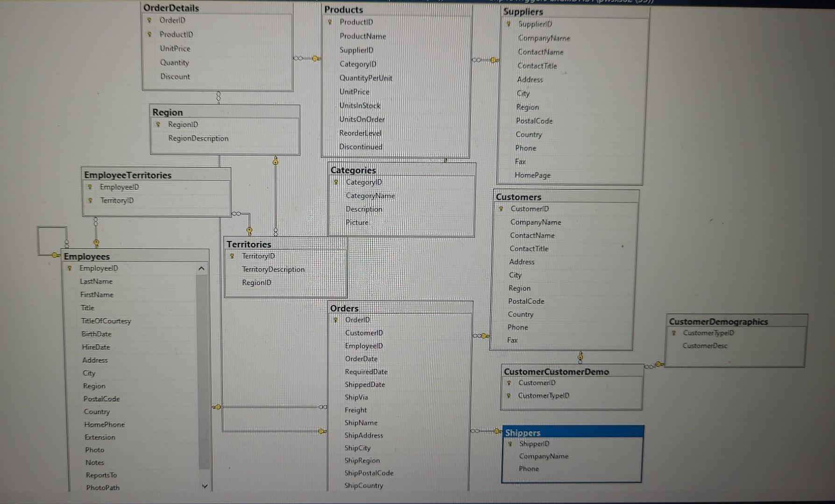The image size is (835, 504).
Task: Select the key icon next to SupplierID in Suppliers
Action: tap(509, 24)
